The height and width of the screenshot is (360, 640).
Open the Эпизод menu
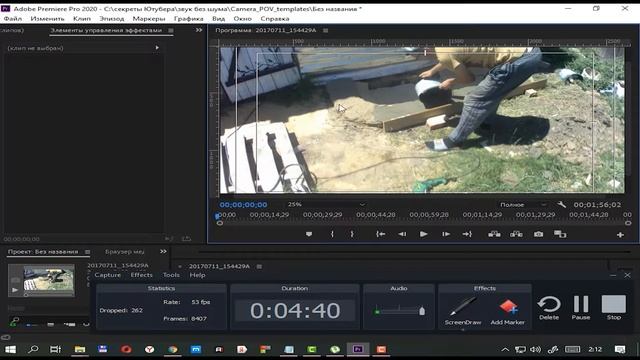pos(111,19)
